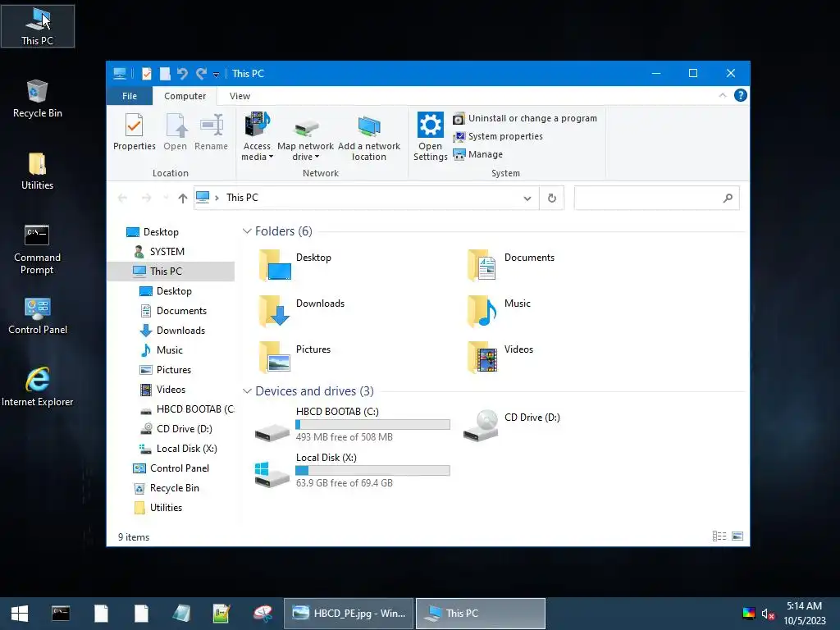Open Utilities in the navigation pane

tap(166, 507)
